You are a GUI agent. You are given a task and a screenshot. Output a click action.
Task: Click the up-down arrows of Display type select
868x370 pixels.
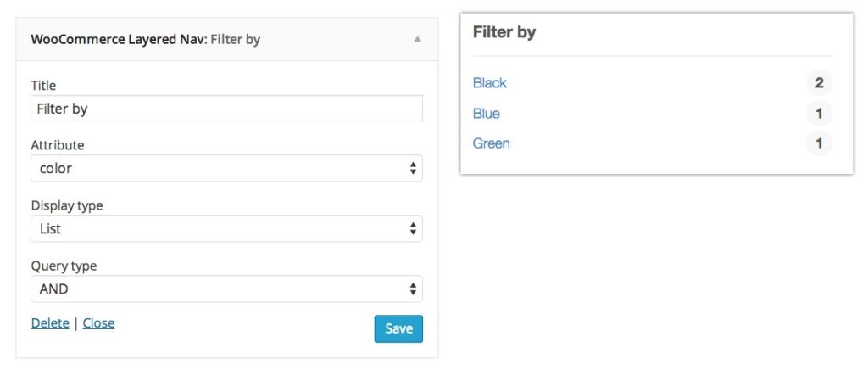[413, 229]
